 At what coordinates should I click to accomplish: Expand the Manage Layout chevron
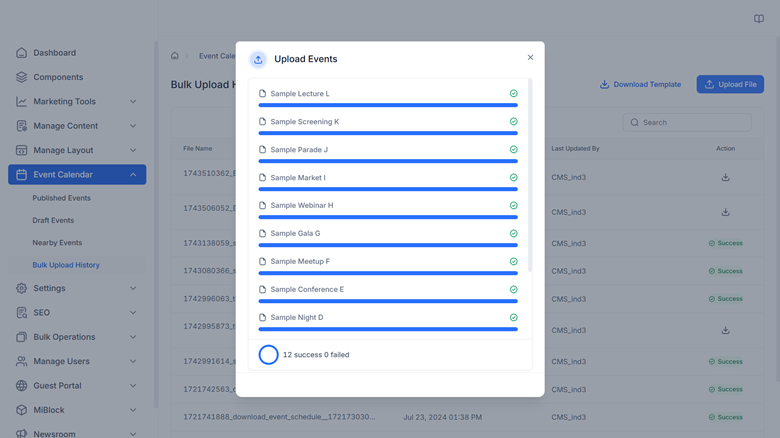click(133, 150)
